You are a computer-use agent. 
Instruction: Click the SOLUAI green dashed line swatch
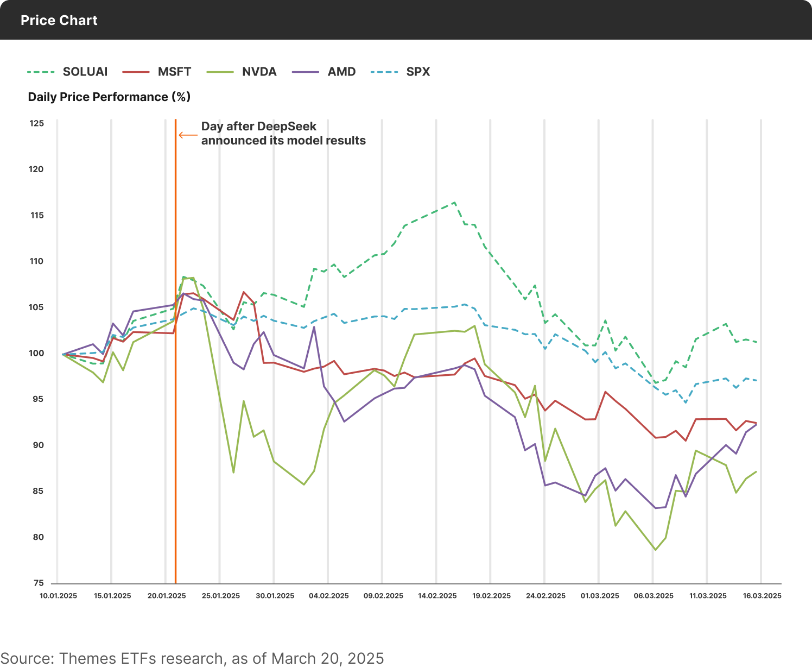[41, 72]
